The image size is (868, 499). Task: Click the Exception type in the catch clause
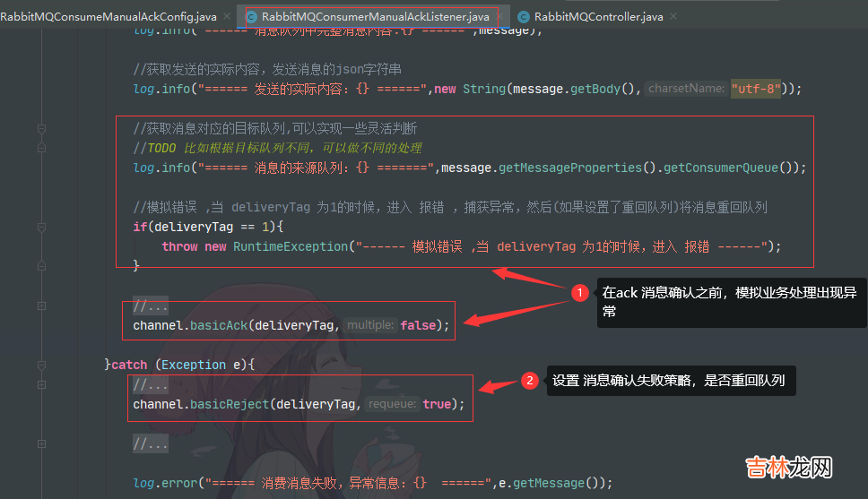(193, 366)
